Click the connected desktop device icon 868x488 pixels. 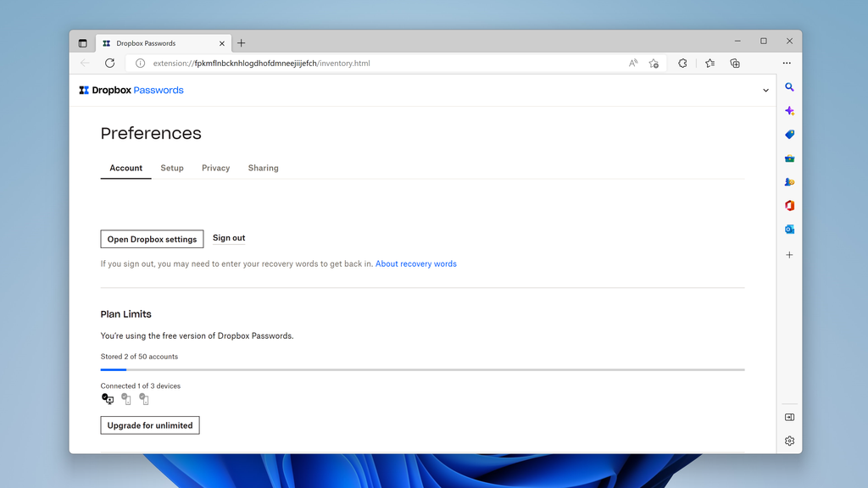tap(108, 398)
